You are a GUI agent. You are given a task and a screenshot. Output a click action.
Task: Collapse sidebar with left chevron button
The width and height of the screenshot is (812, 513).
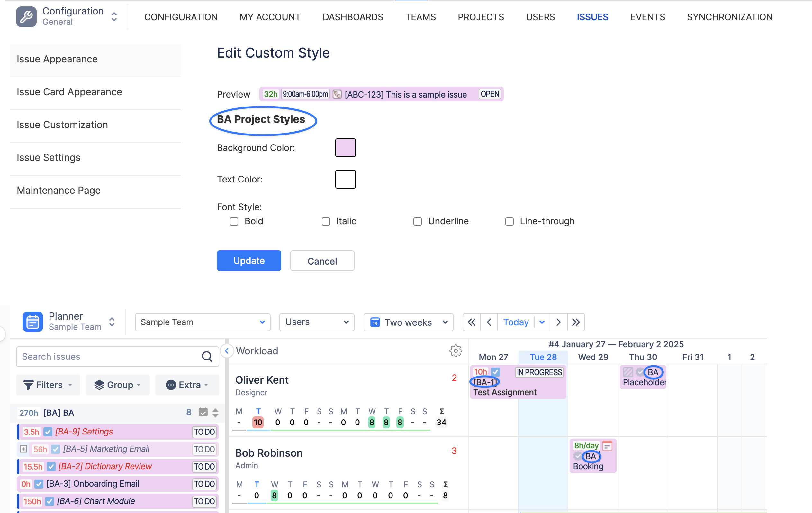click(227, 351)
